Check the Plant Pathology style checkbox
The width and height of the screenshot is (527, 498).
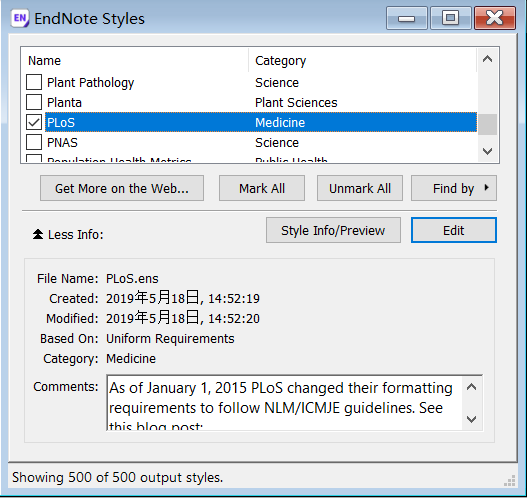click(x=34, y=82)
